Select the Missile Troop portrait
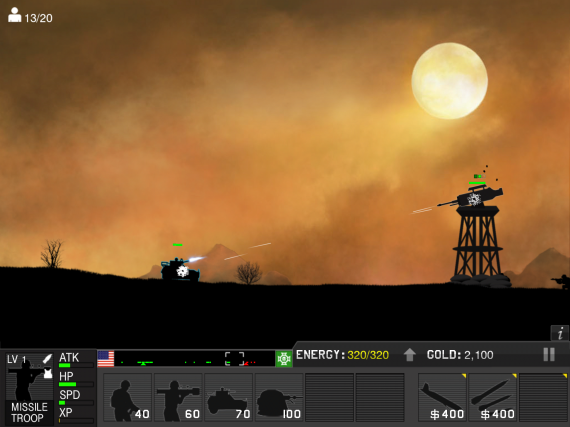The width and height of the screenshot is (570, 427). [29, 388]
